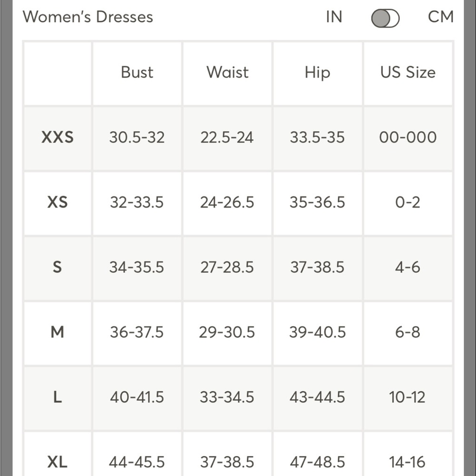476x476 pixels.
Task: Click bust value 44-45.5
Action: [x=137, y=462]
